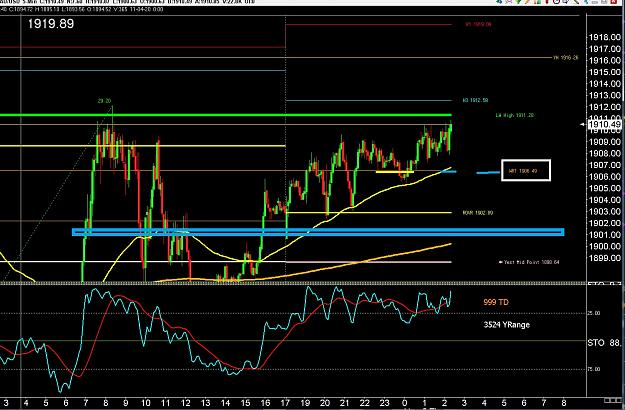Click the stochastic 75.00 scale label
This screenshot has width=625, height=410.
(x=594, y=369)
